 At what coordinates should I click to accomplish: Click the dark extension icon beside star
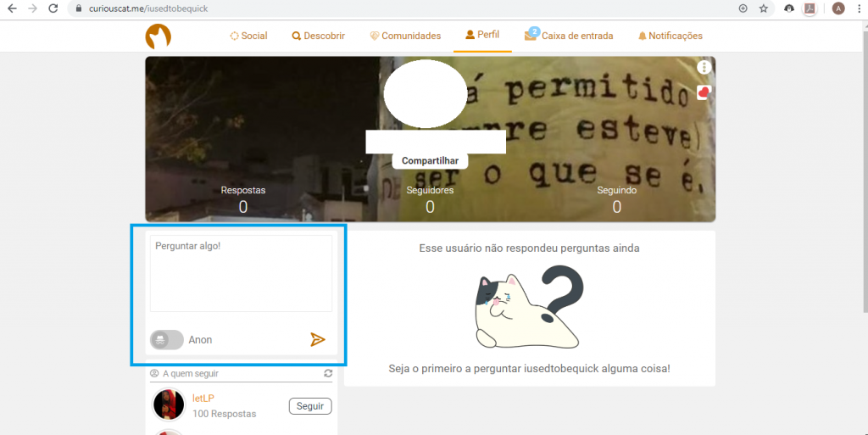[789, 8]
